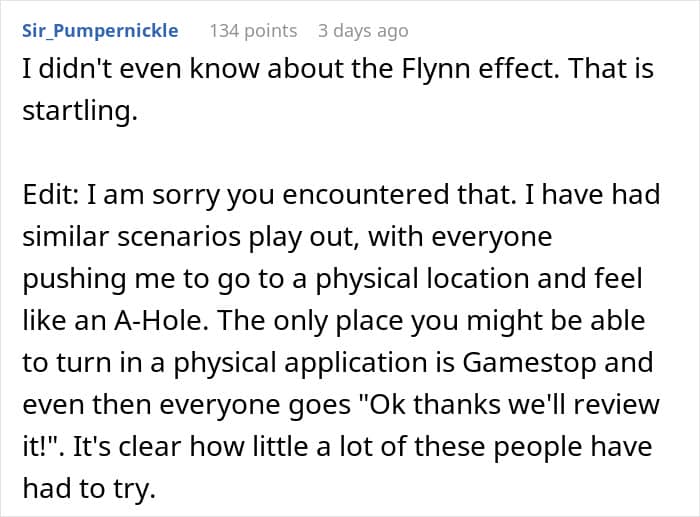Open Sir_Pumpernickle's user profile
The height and width of the screenshot is (517, 700).
coord(100,31)
